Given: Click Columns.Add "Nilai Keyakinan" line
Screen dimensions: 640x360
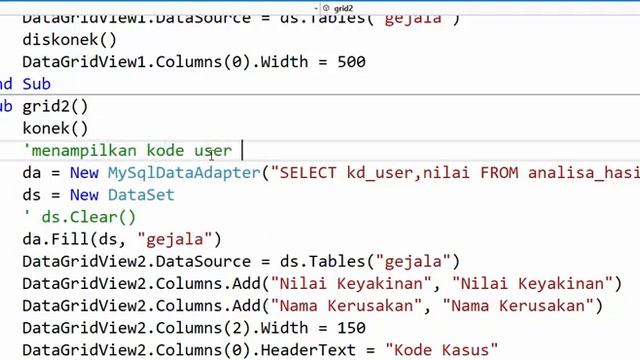Looking at the screenshot, I should point(322,283).
